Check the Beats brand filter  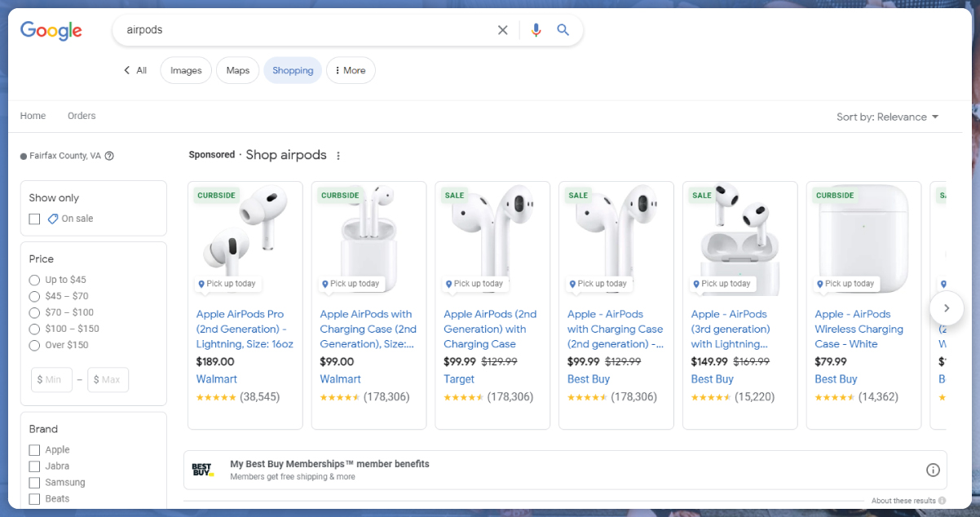[34, 499]
